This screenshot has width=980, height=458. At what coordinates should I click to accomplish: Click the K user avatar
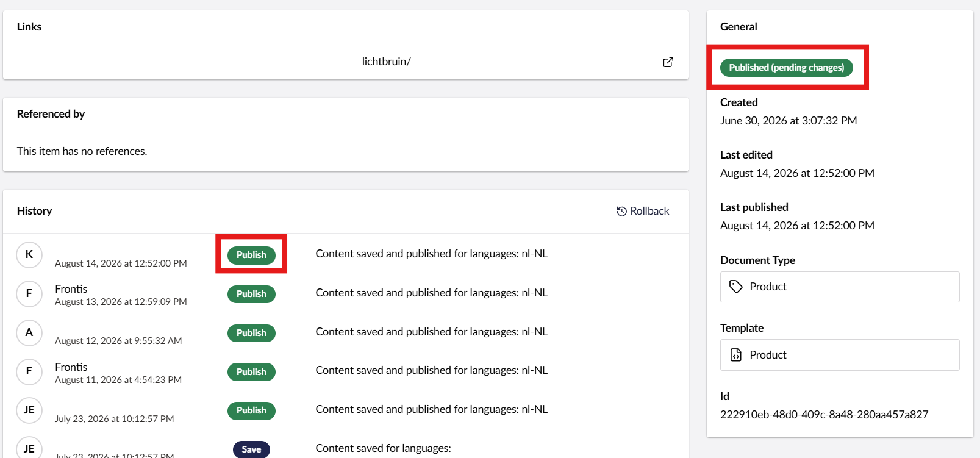click(29, 255)
